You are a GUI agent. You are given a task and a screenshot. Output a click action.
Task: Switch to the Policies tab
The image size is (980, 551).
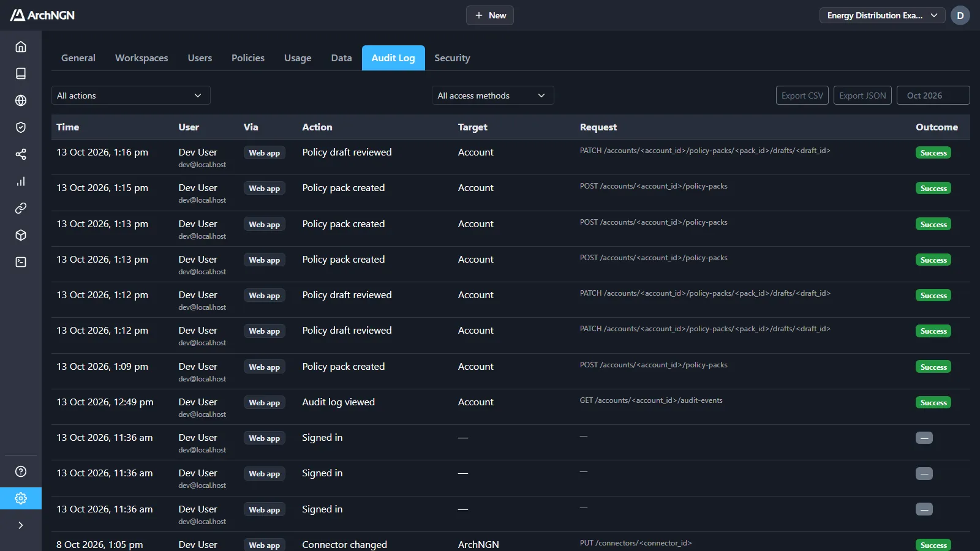pos(248,58)
